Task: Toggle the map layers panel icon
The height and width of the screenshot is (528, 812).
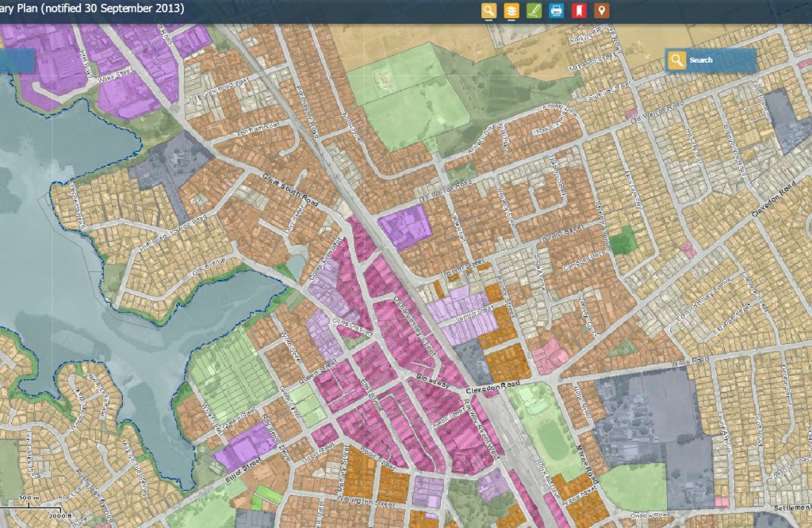Action: pyautogui.click(x=511, y=10)
